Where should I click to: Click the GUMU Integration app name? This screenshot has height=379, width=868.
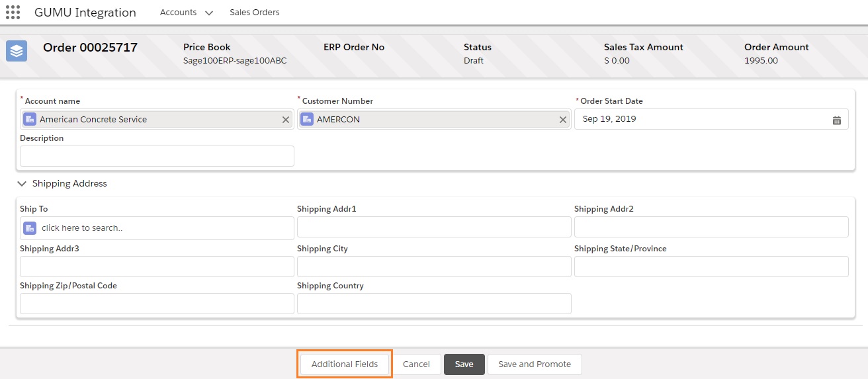coord(85,13)
